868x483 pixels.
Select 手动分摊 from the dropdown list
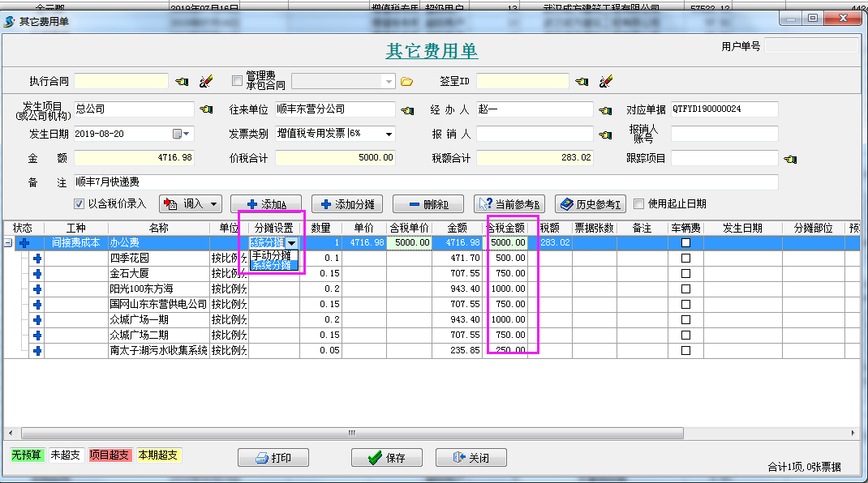point(271,255)
